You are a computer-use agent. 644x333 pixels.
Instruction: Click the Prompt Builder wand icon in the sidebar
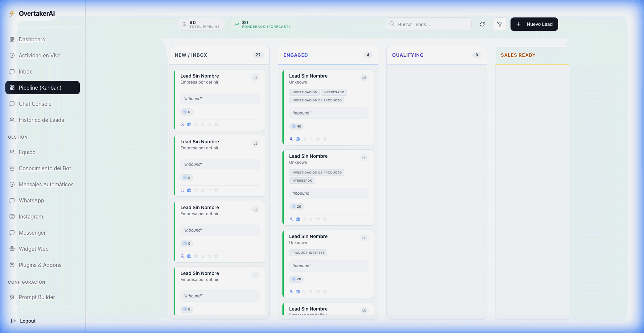[x=12, y=297]
